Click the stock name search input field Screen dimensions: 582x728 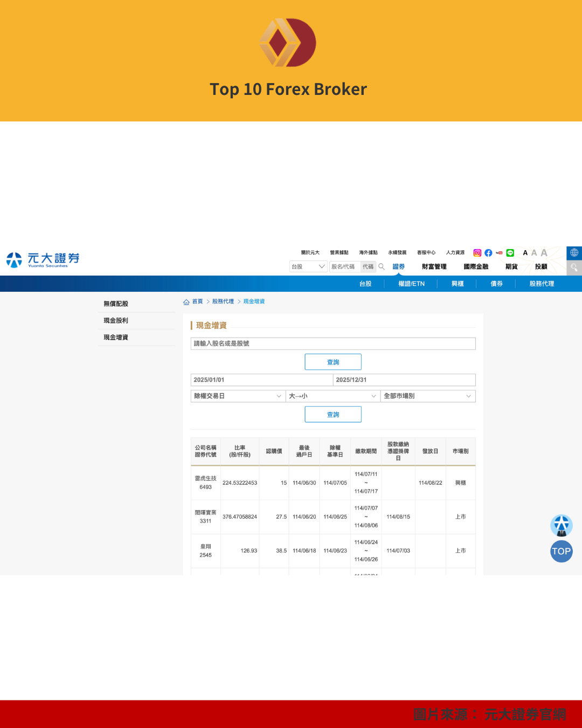[333, 344]
